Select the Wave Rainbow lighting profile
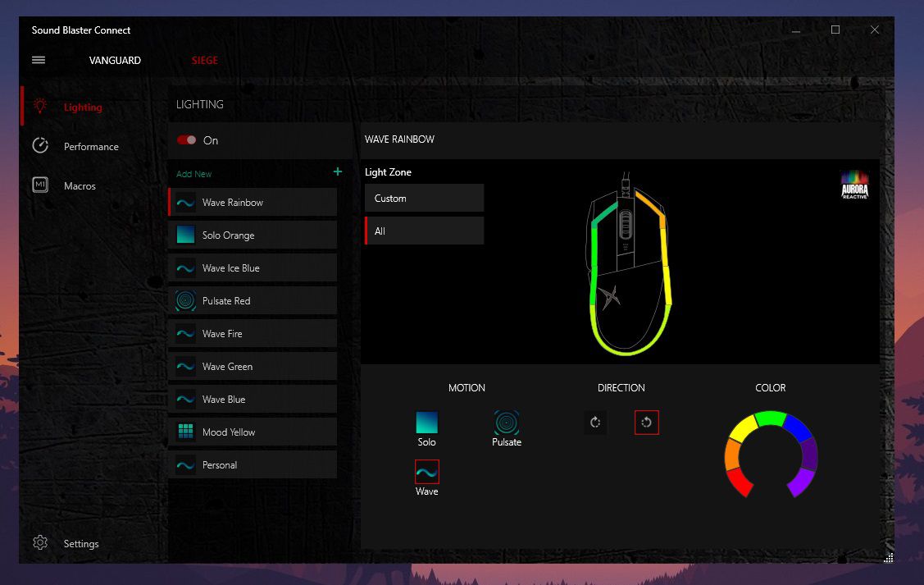Image resolution: width=924 pixels, height=585 pixels. (253, 203)
